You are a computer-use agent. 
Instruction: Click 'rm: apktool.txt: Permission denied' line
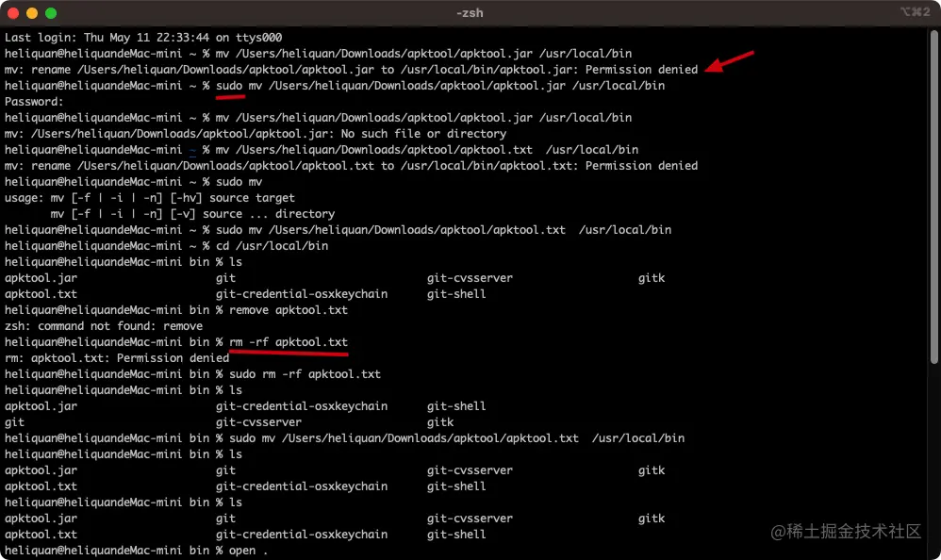117,358
